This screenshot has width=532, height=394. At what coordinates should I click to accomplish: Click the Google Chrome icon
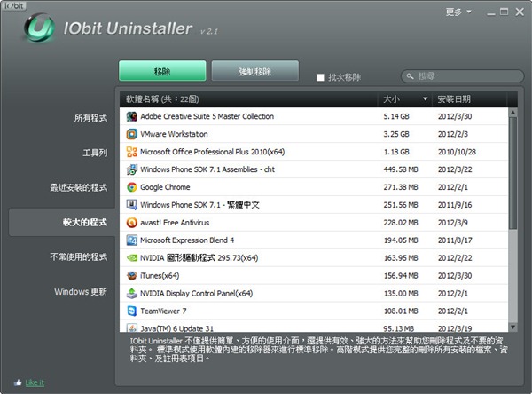[x=131, y=187]
